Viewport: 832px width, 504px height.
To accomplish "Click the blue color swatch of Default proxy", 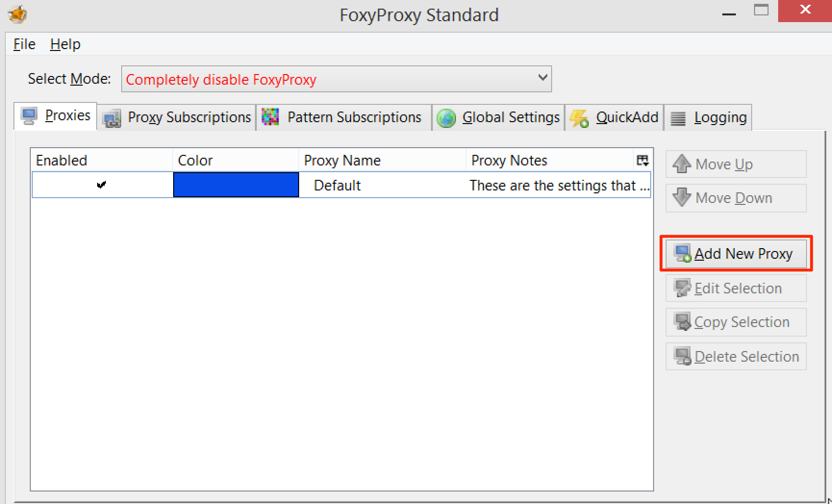I will [236, 185].
